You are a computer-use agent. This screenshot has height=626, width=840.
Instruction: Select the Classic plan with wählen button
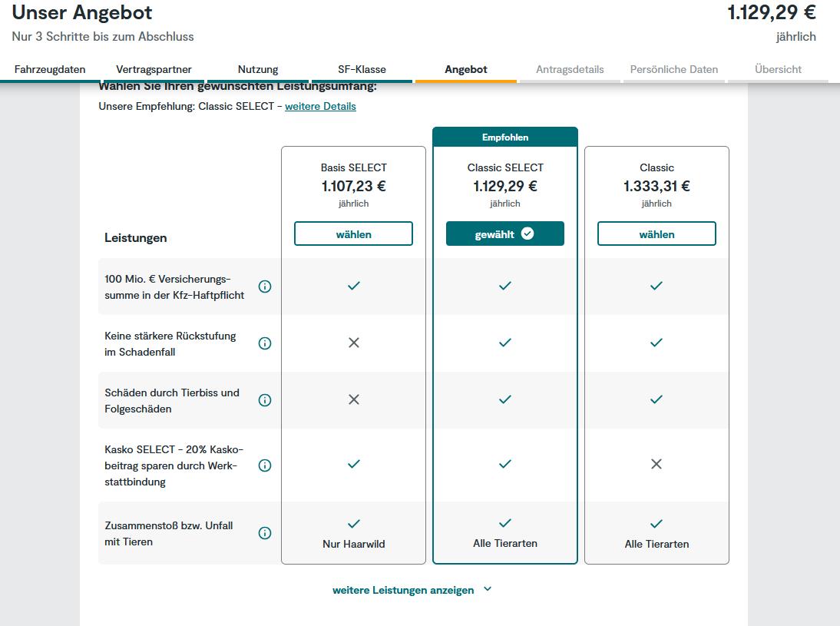click(656, 234)
